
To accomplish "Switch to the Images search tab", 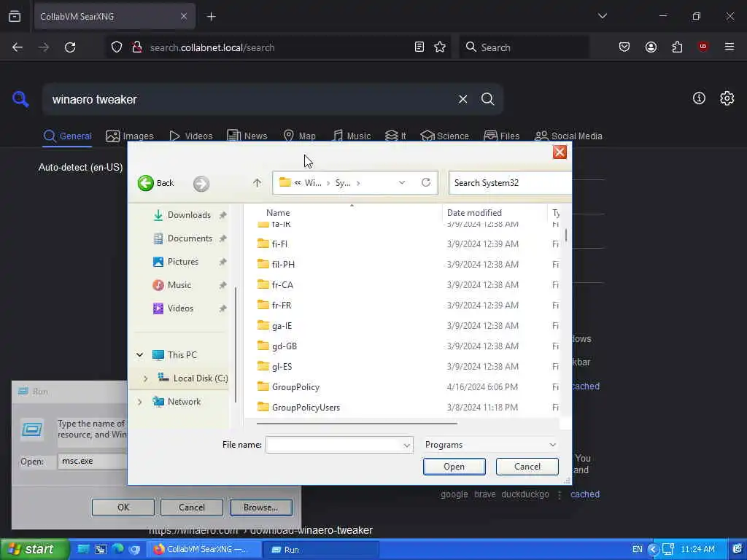I will coord(130,136).
